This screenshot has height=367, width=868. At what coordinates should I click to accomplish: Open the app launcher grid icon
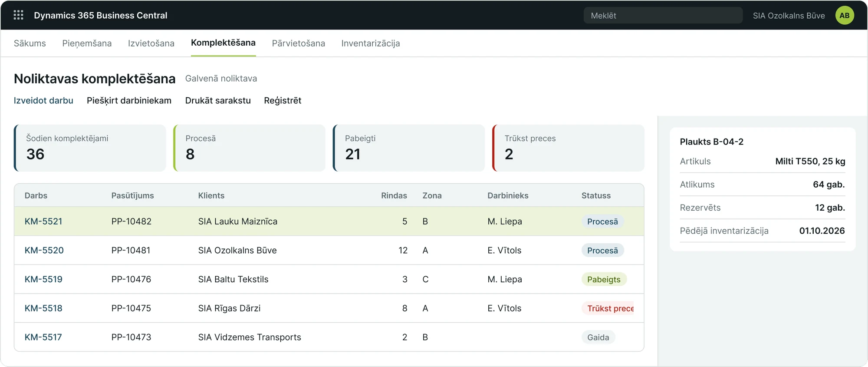click(x=18, y=15)
